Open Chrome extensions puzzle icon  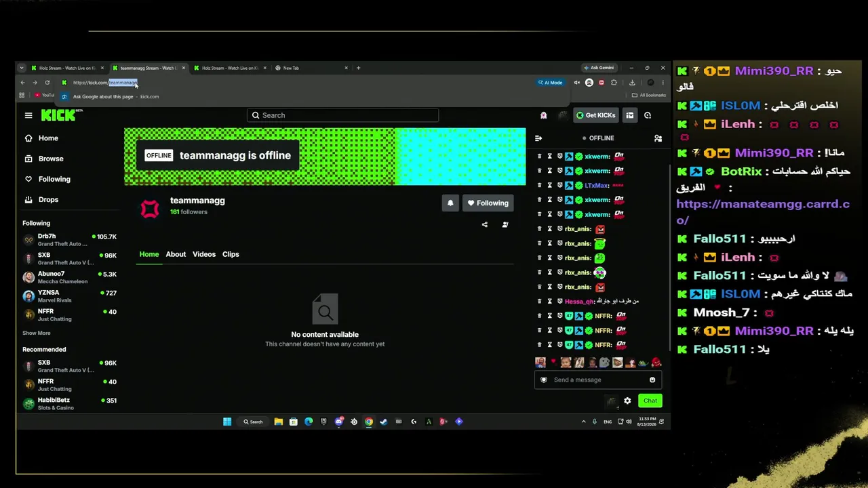click(x=614, y=83)
